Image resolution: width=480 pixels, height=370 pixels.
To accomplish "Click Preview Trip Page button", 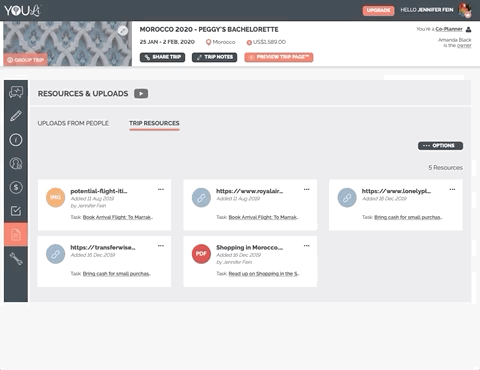I will 279,57.
